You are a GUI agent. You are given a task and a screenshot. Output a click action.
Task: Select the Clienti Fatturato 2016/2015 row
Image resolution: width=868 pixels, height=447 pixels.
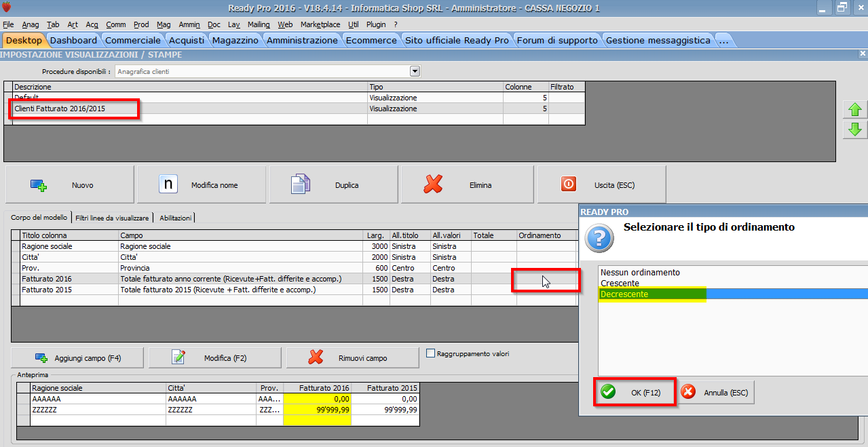[x=60, y=109]
